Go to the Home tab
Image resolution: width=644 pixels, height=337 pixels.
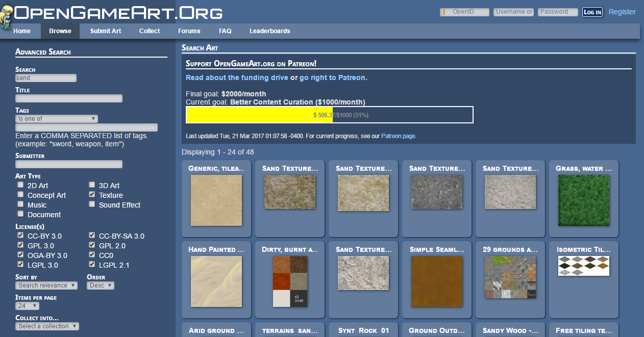click(x=22, y=31)
